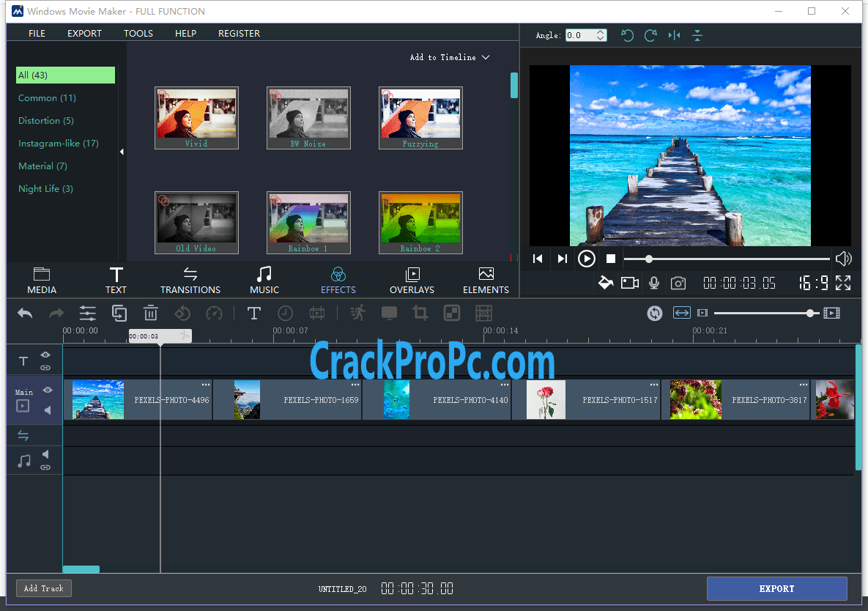Click the preview seek slider

pos(727,259)
